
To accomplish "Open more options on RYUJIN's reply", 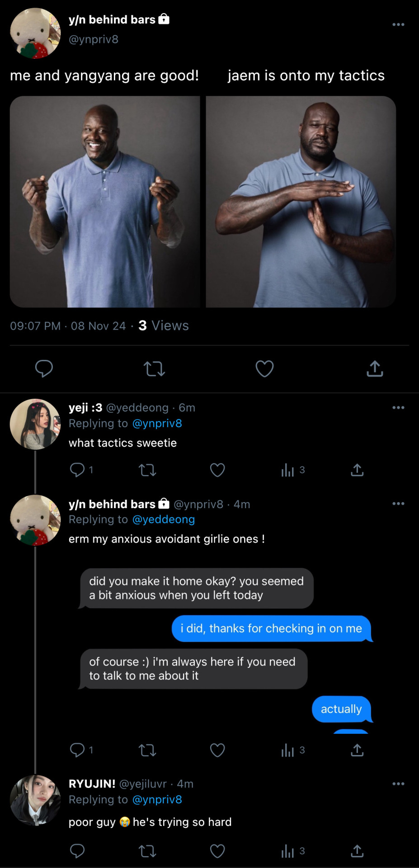I will pyautogui.click(x=398, y=784).
